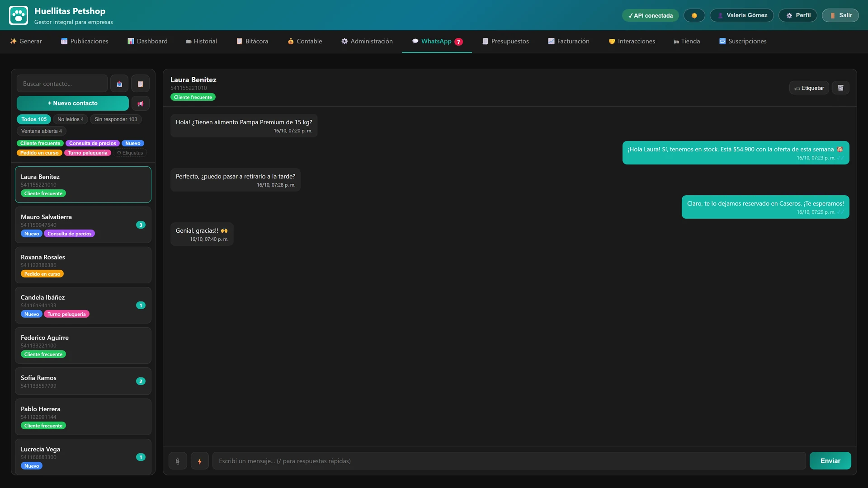Screen dimensions: 868x488
Task: Open the Facturación tab
Action: click(568, 41)
